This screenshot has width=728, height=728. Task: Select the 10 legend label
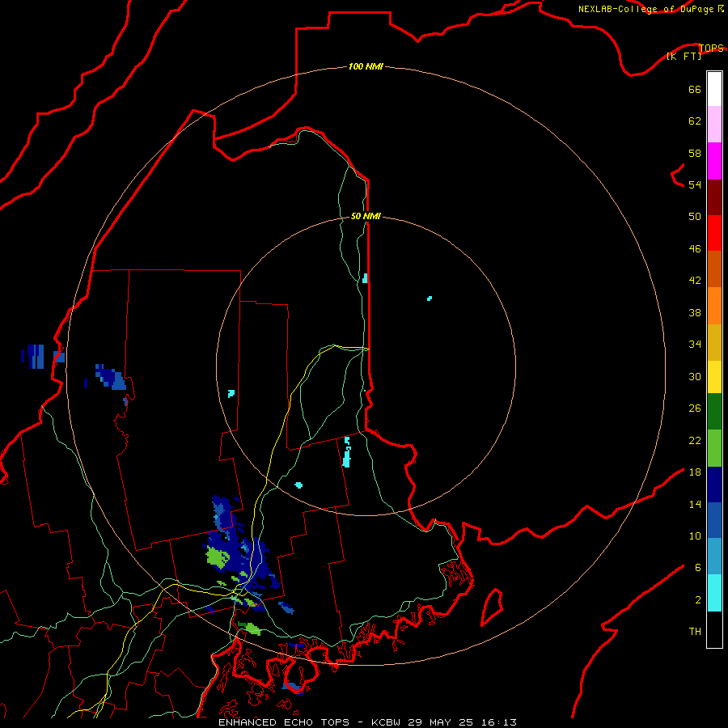pyautogui.click(x=695, y=535)
